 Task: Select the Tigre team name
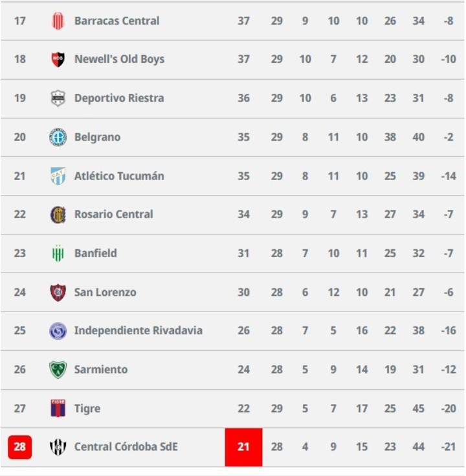pyautogui.click(x=87, y=409)
